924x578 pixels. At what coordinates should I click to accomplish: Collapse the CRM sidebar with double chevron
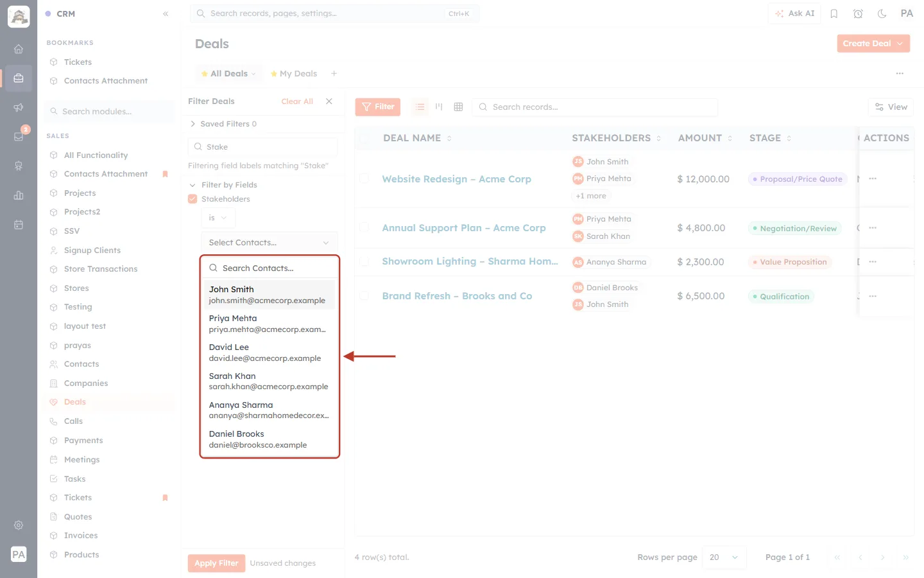(x=166, y=13)
